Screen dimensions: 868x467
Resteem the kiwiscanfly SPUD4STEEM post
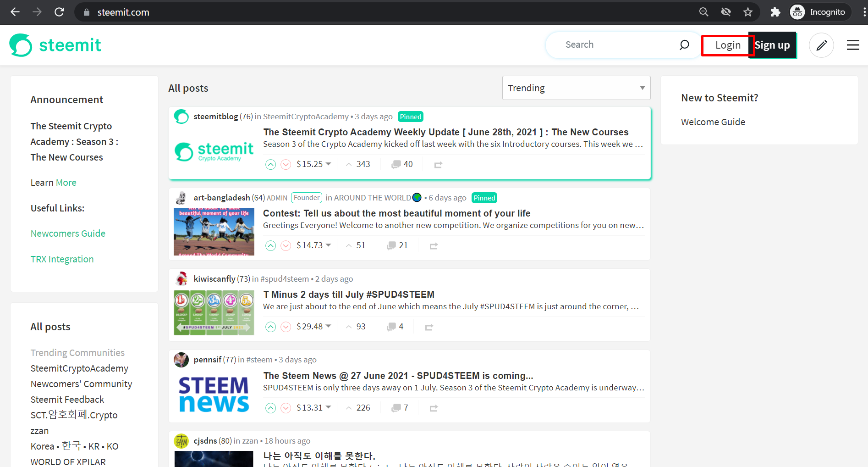429,327
